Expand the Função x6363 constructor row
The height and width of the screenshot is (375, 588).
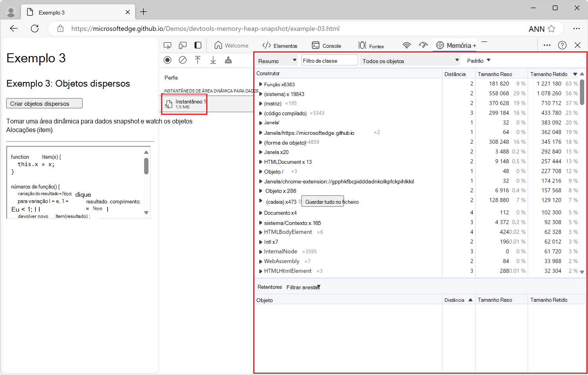pyautogui.click(x=261, y=84)
